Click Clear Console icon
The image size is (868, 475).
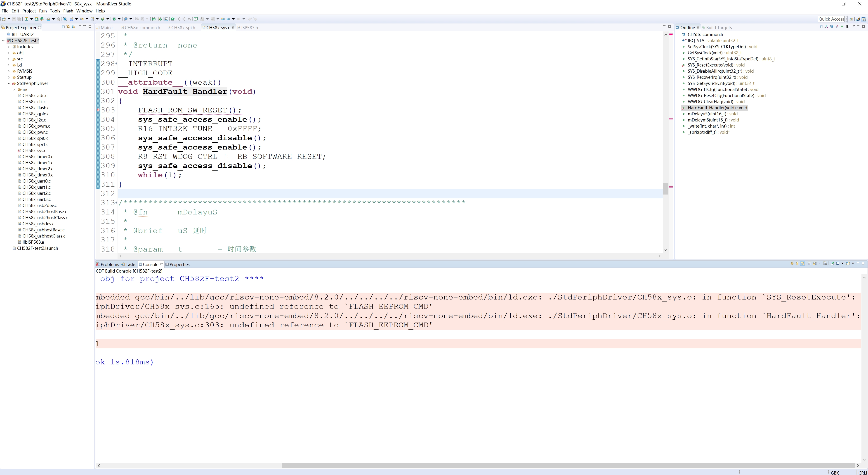click(825, 263)
